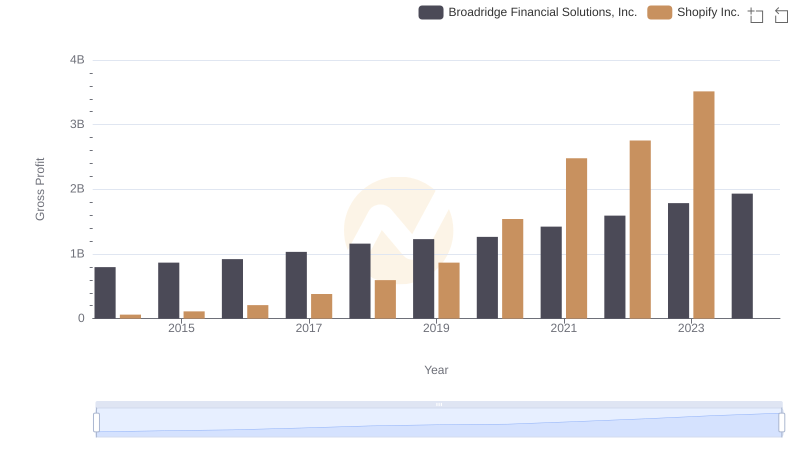
Task: Click the Shopify bar for 2019
Action: (x=449, y=291)
